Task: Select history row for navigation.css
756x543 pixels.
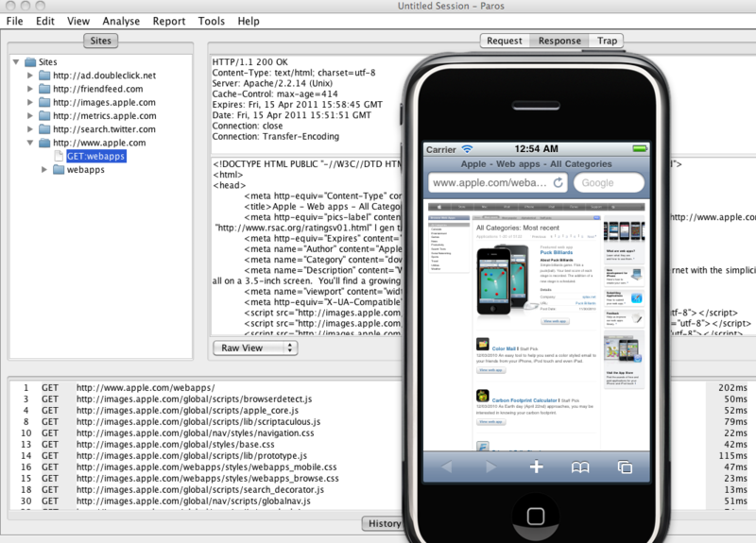Action: [196, 433]
